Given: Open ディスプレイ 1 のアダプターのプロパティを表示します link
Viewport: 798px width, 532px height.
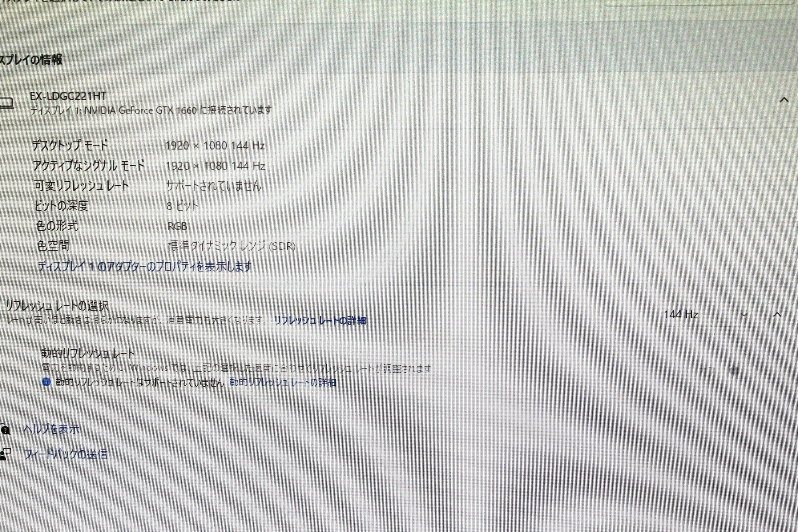Looking at the screenshot, I should coord(144,266).
